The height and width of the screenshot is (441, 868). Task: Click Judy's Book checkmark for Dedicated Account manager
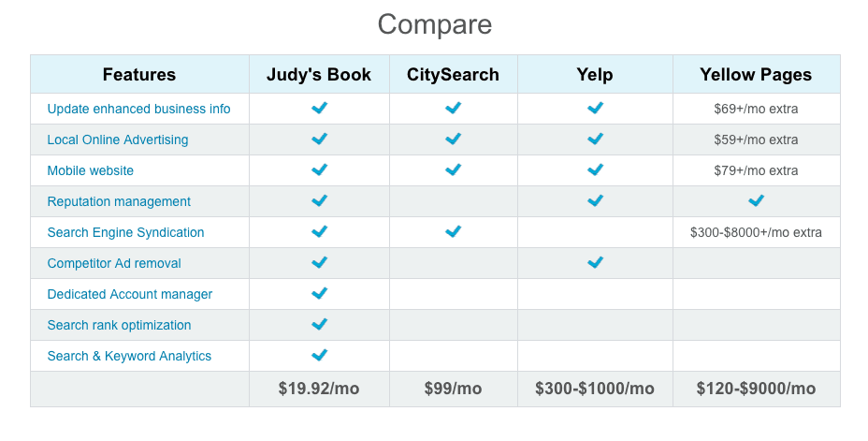[x=319, y=293]
